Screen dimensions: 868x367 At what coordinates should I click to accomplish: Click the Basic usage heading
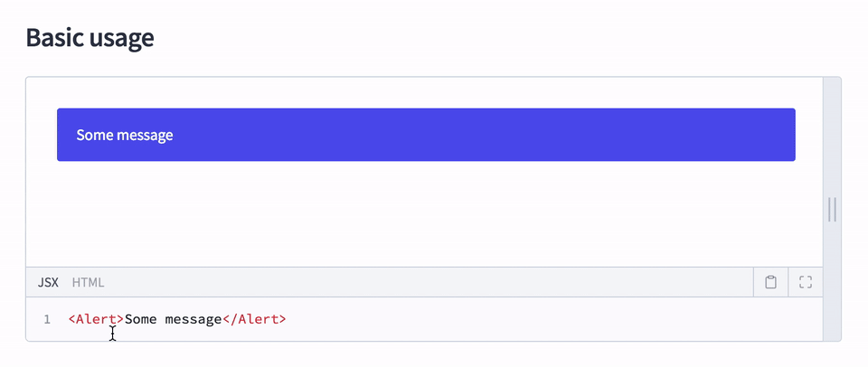coord(90,38)
